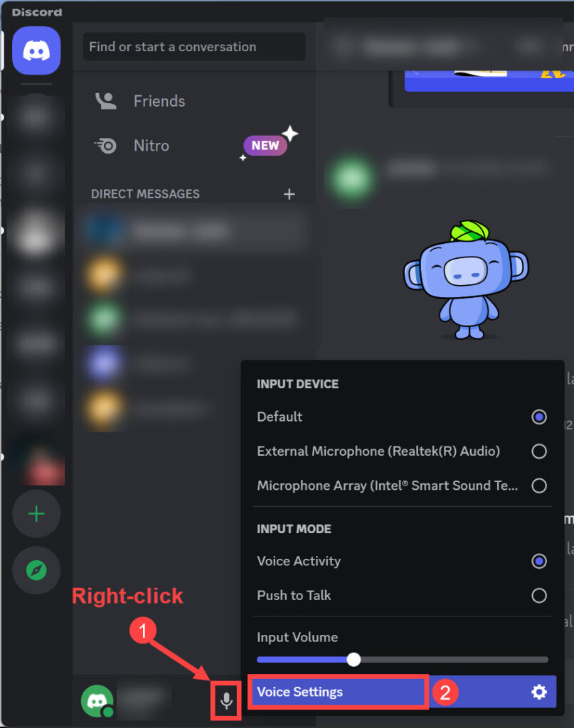Mute the microphone from the user panel
This screenshot has width=574, height=728.
pyautogui.click(x=226, y=700)
